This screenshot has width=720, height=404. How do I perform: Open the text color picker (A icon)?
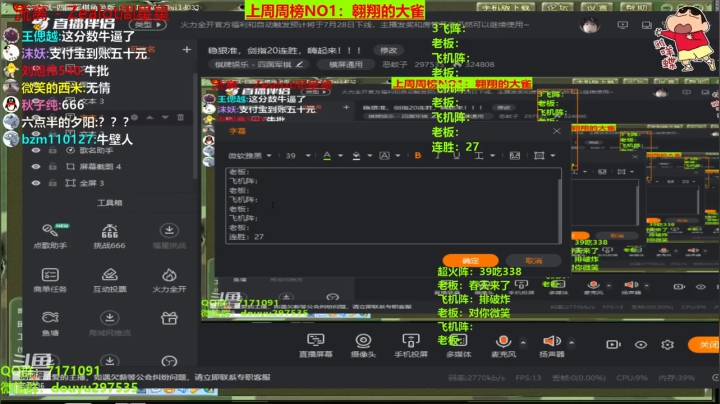coord(327,156)
